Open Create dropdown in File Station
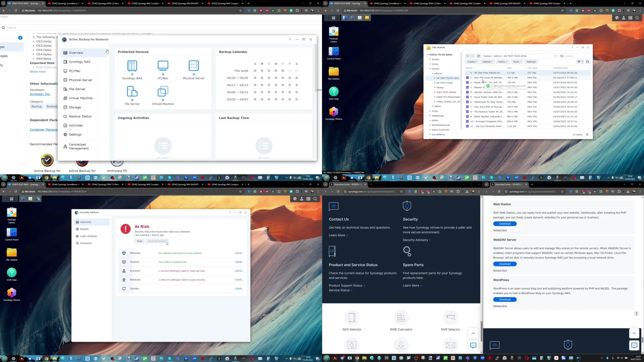 [x=472, y=62]
